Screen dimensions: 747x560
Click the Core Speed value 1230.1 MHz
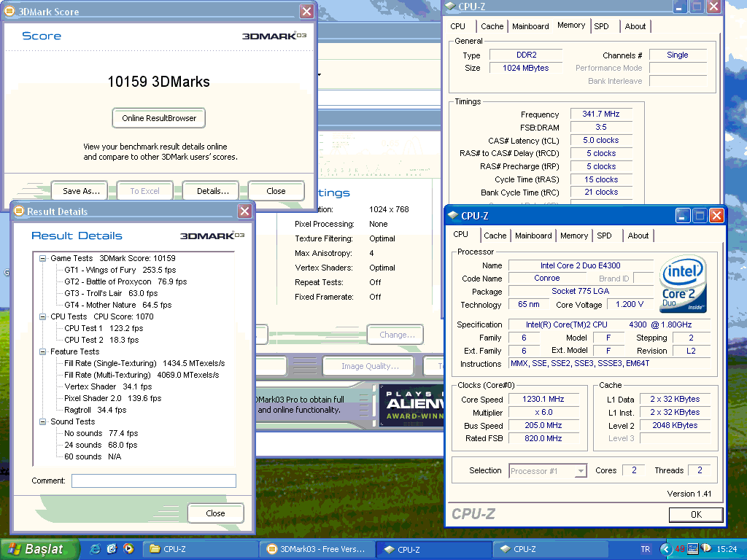click(543, 399)
